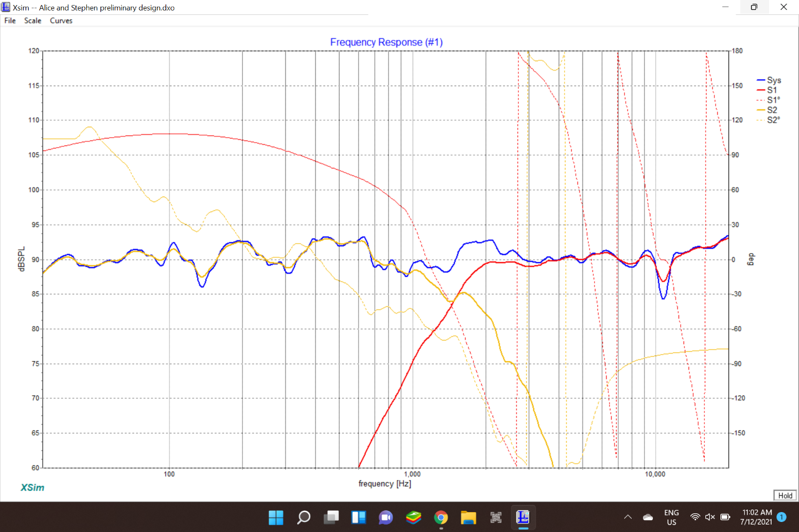
Task: Open the OneDrive cloud tray icon
Action: [648, 517]
